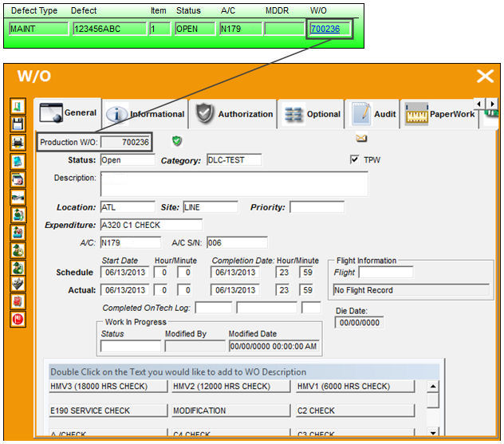Switch to the Authorization tab

tap(234, 114)
